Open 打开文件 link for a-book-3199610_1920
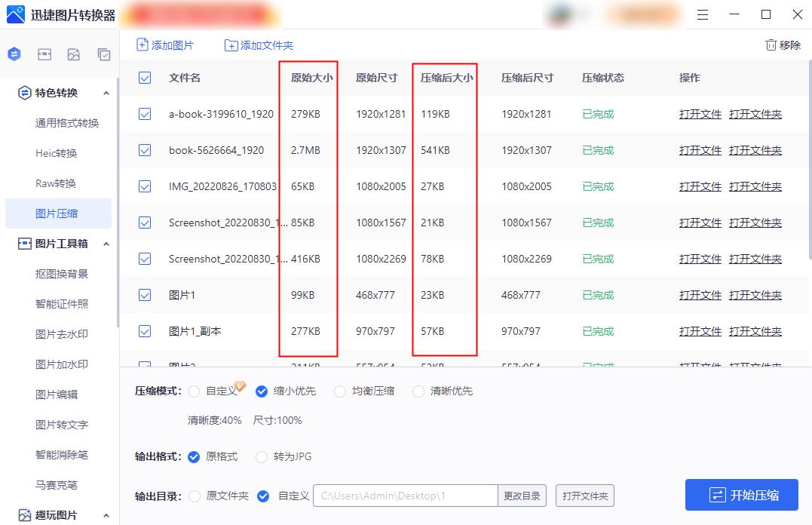This screenshot has width=812, height=525. point(700,114)
